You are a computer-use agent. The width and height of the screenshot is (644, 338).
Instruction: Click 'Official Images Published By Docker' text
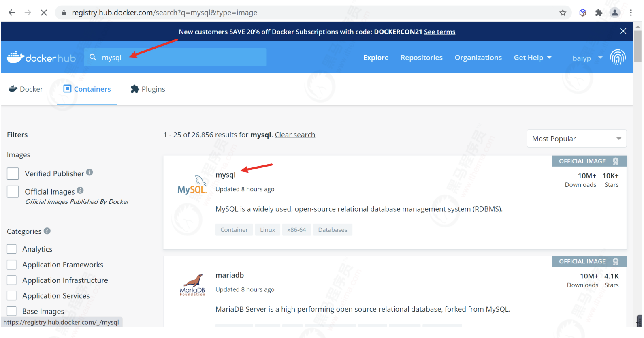coord(77,201)
